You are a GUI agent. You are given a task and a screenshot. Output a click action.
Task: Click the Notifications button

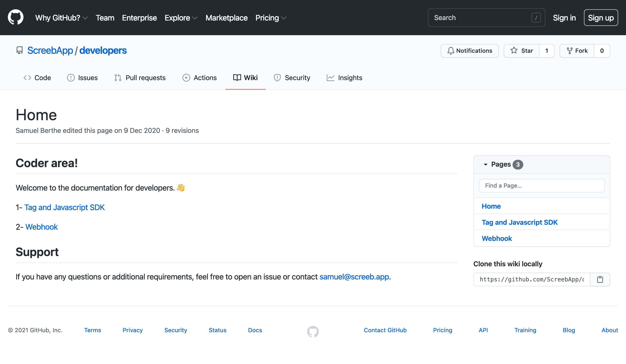coord(469,51)
